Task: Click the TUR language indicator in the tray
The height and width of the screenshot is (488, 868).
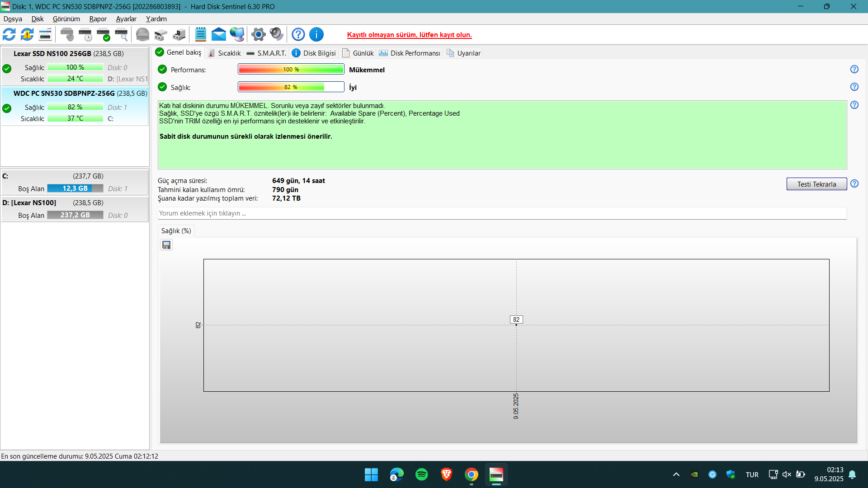Action: pos(752,474)
